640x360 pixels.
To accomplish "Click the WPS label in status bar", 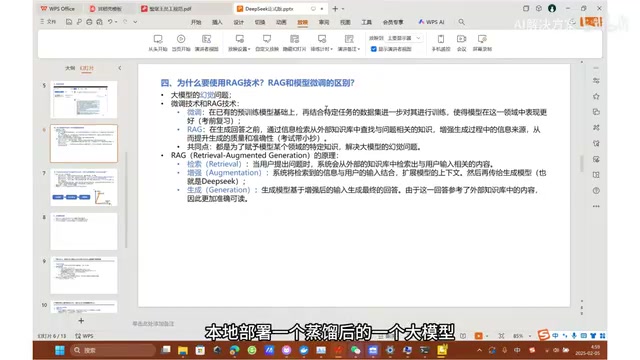I will pos(84,336).
